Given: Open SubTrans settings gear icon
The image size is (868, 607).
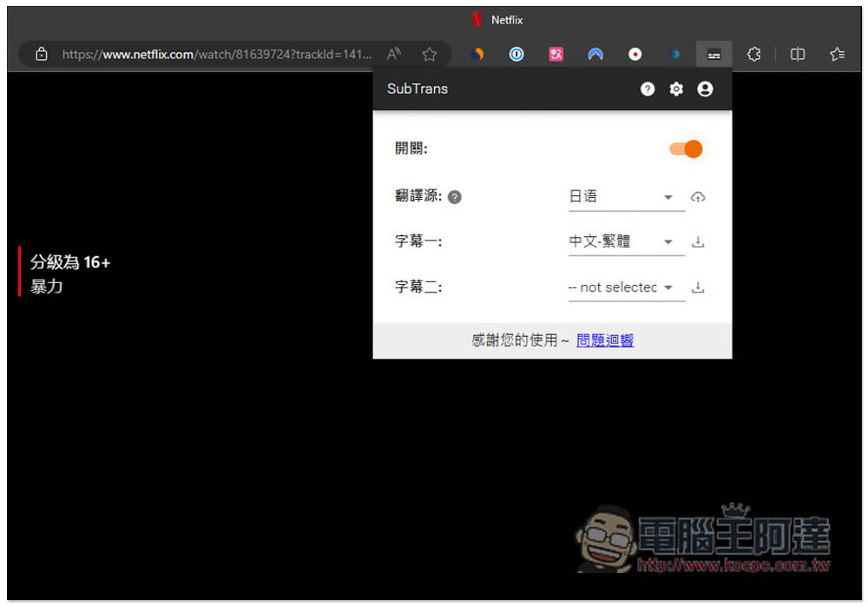Looking at the screenshot, I should pyautogui.click(x=676, y=89).
